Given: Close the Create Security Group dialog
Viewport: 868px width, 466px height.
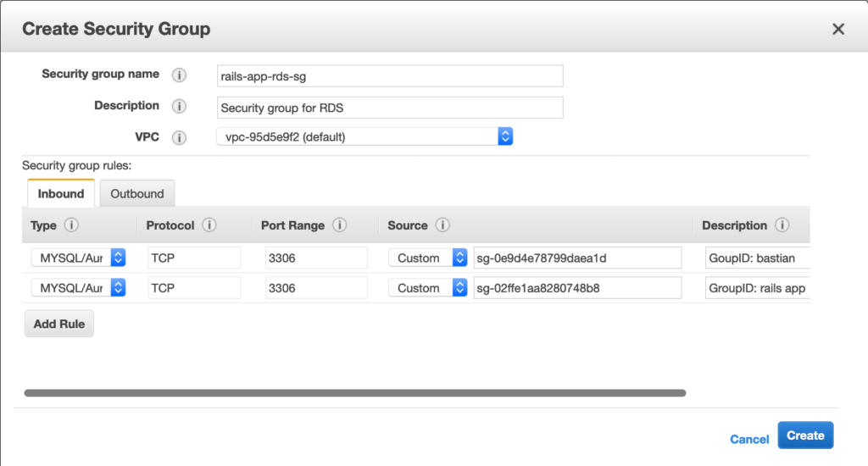Looking at the screenshot, I should (838, 30).
